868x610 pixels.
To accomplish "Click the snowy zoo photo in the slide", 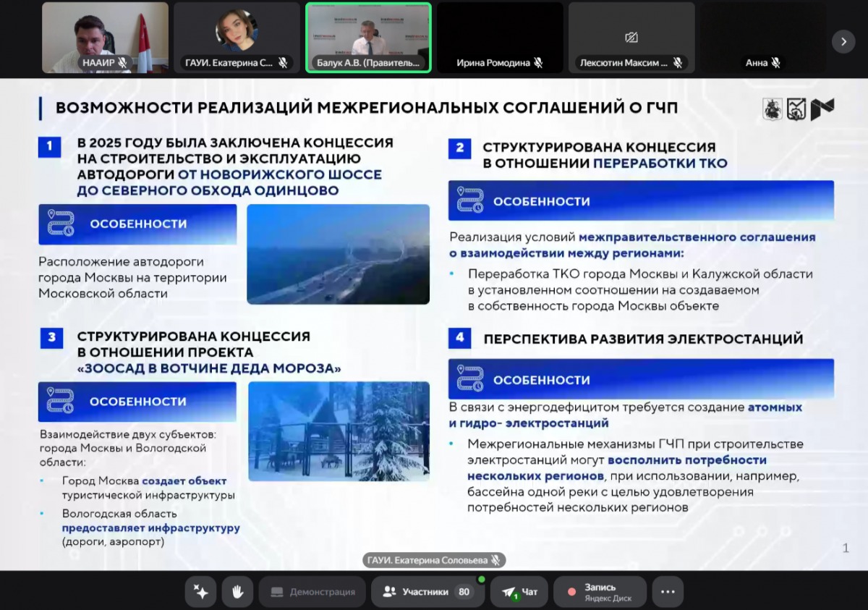I will pyautogui.click(x=339, y=431).
